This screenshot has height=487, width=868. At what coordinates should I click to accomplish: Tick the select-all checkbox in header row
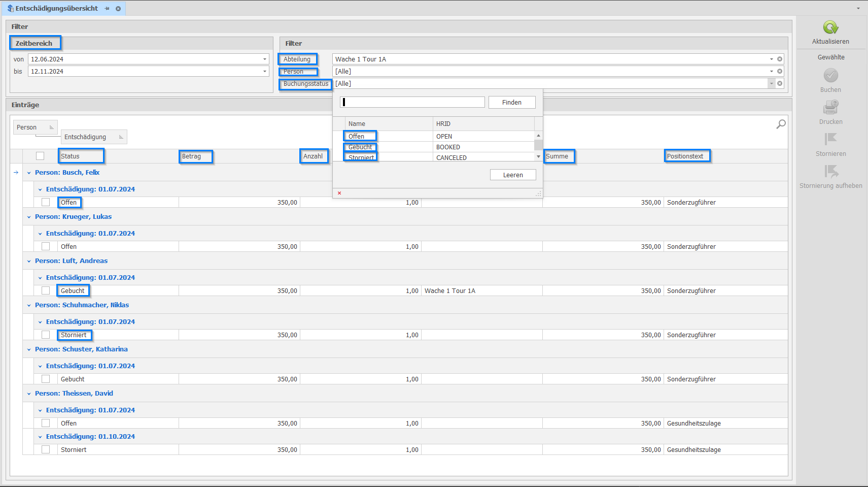40,156
